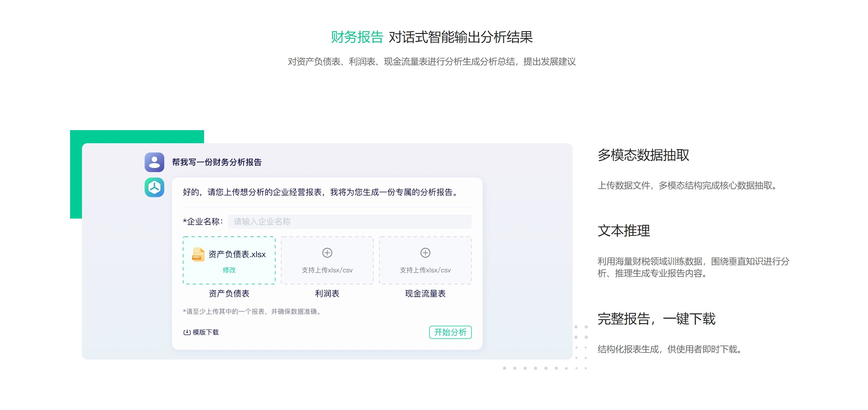Click the AI assistant avatar icon
The image size is (868, 410).
pos(154,187)
